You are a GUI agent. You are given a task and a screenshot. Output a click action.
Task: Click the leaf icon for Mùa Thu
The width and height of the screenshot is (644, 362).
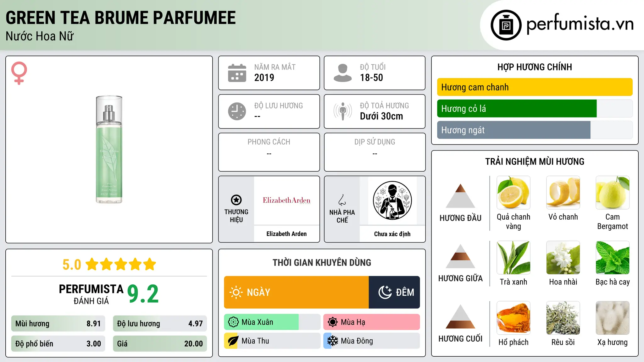coord(233,341)
